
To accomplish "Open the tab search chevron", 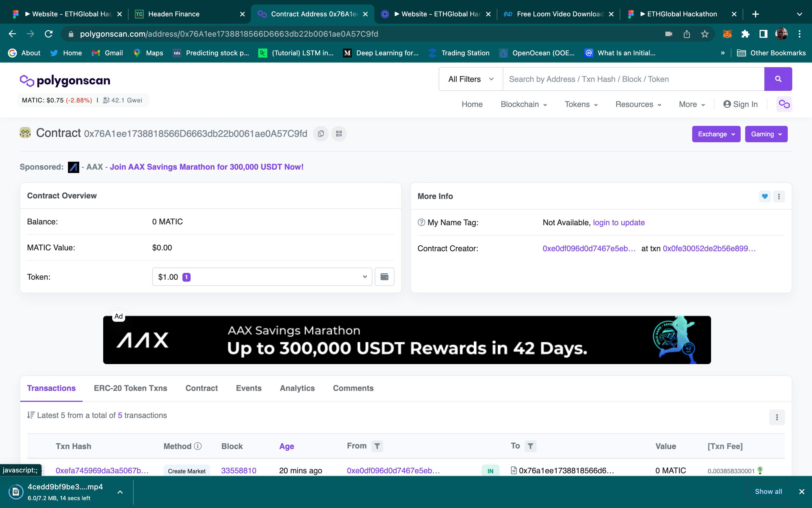I will click(799, 14).
